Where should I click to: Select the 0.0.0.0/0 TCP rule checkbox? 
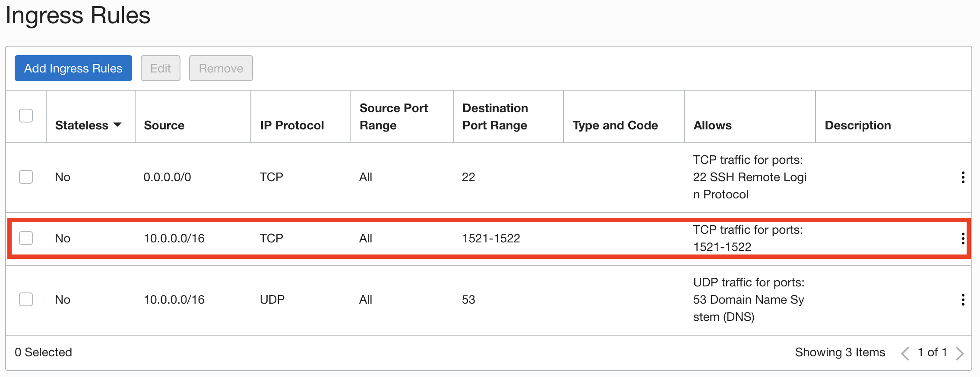(x=26, y=177)
